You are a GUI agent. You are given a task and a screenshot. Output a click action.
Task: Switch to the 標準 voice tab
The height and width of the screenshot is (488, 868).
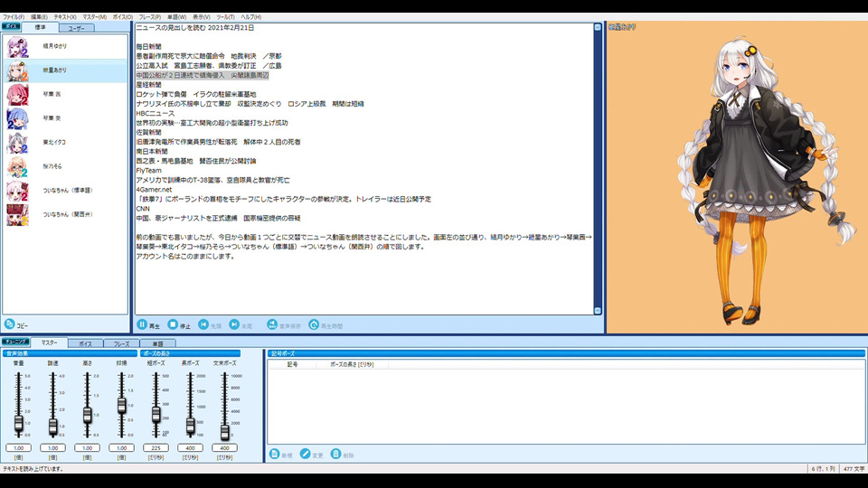coord(40,27)
